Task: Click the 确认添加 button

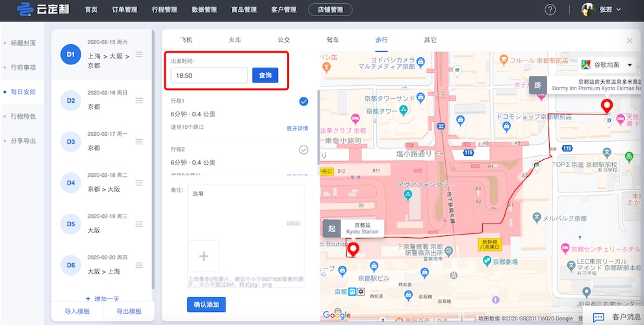Action: tap(206, 304)
